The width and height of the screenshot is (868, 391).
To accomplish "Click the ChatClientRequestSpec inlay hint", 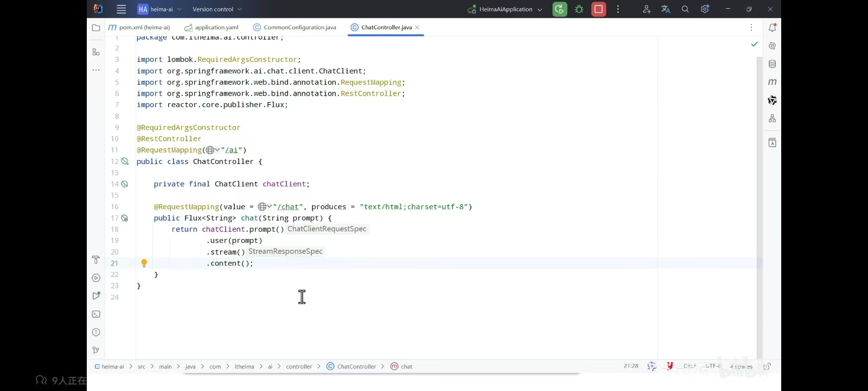I will click(327, 229).
